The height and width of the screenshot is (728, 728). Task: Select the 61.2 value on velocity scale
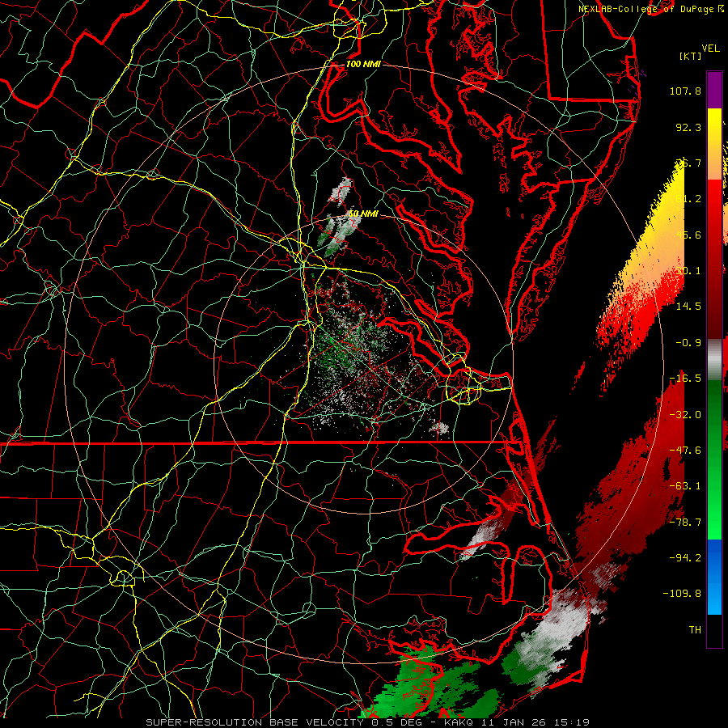[688, 199]
